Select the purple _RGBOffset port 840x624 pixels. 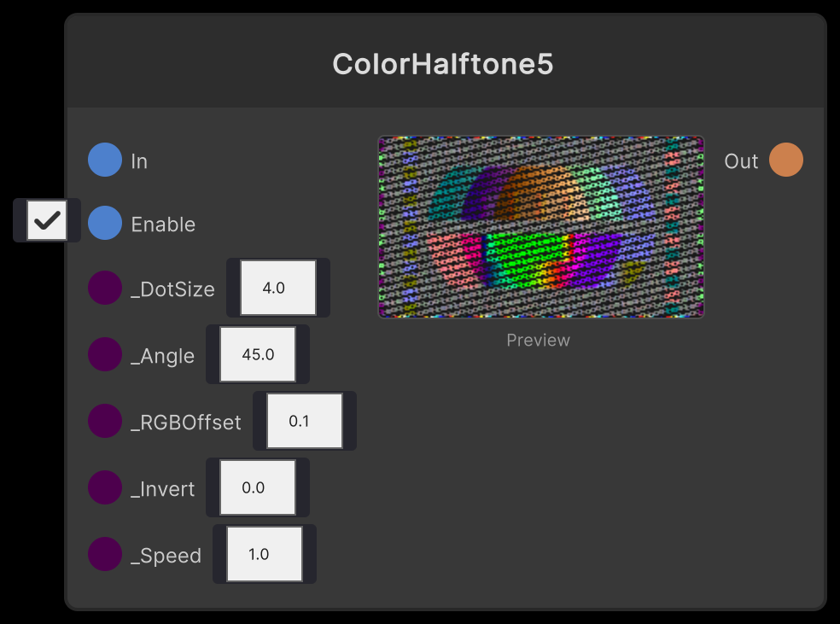(104, 421)
